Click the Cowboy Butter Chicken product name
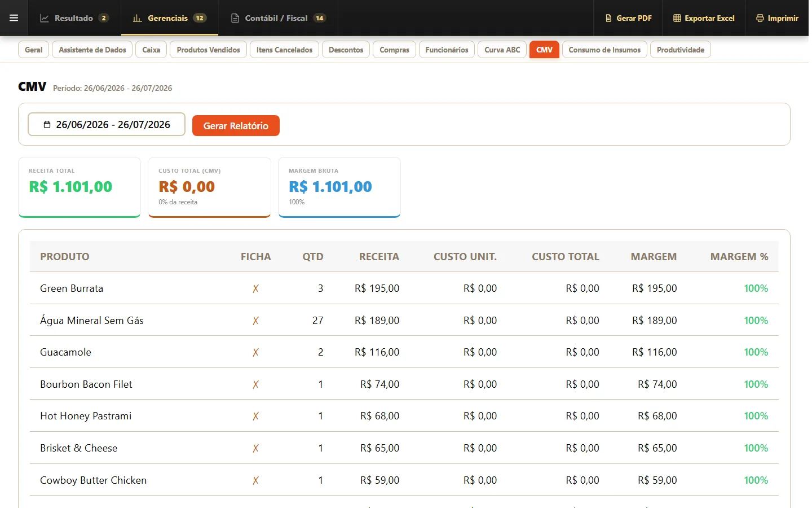Image resolution: width=812 pixels, height=508 pixels. point(93,480)
